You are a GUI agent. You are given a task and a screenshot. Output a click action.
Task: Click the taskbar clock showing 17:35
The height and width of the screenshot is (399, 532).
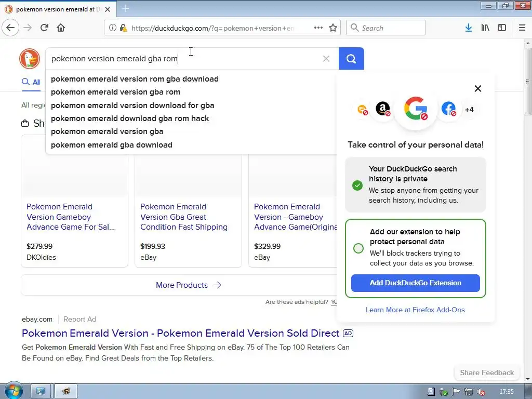click(x=507, y=392)
